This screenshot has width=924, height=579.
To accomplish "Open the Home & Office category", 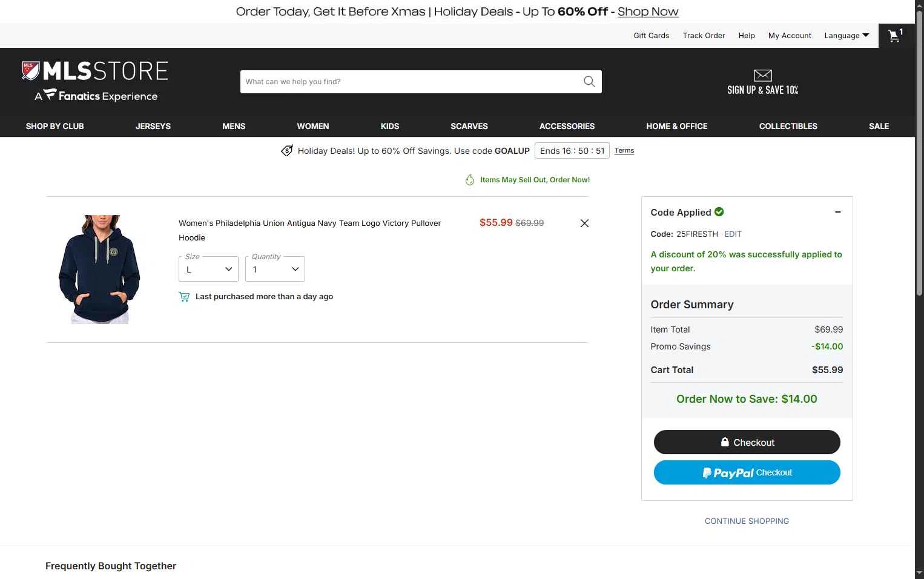I will [677, 126].
